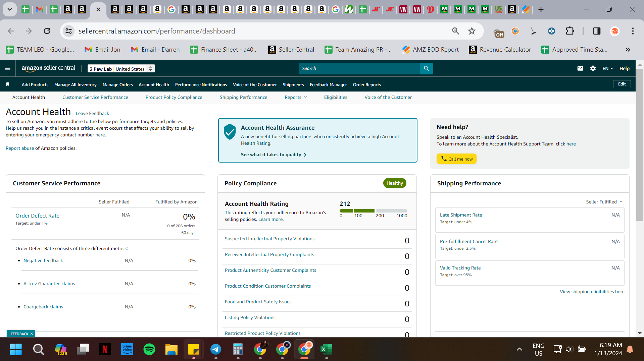Click the bookmark flag icon left of Add Products
The width and height of the screenshot is (644, 361).
point(8,84)
